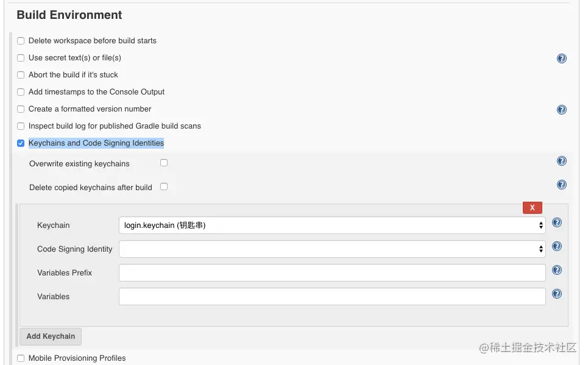Viewport: 588px width, 365px height.
Task: Remove the keychain entry with red X
Action: point(532,208)
